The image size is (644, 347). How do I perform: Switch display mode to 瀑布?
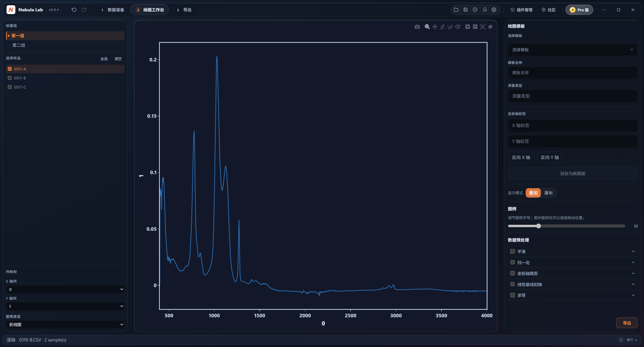pyautogui.click(x=548, y=193)
